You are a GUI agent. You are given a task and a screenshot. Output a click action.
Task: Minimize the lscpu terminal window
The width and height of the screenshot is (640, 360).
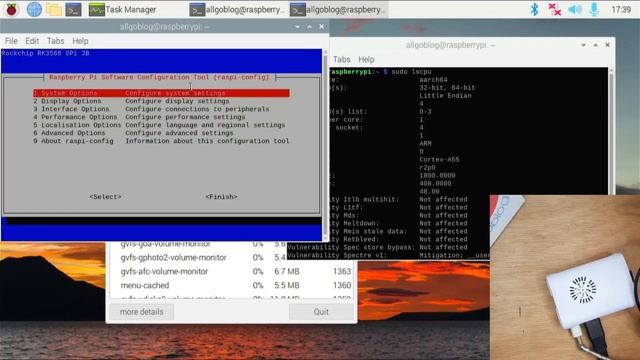[583, 45]
